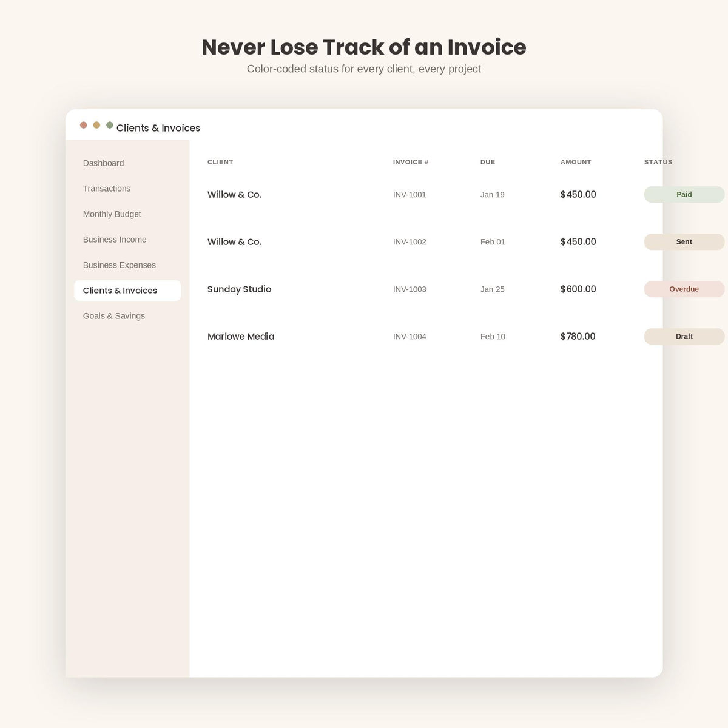Click the DUE column header
Image resolution: width=728 pixels, height=728 pixels.
tap(488, 162)
